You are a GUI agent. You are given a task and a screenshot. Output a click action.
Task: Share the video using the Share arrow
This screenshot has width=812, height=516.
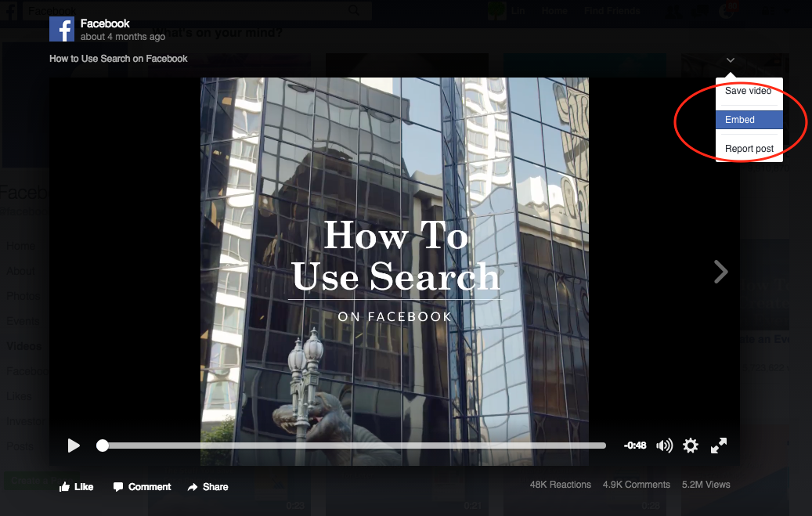[208, 486]
